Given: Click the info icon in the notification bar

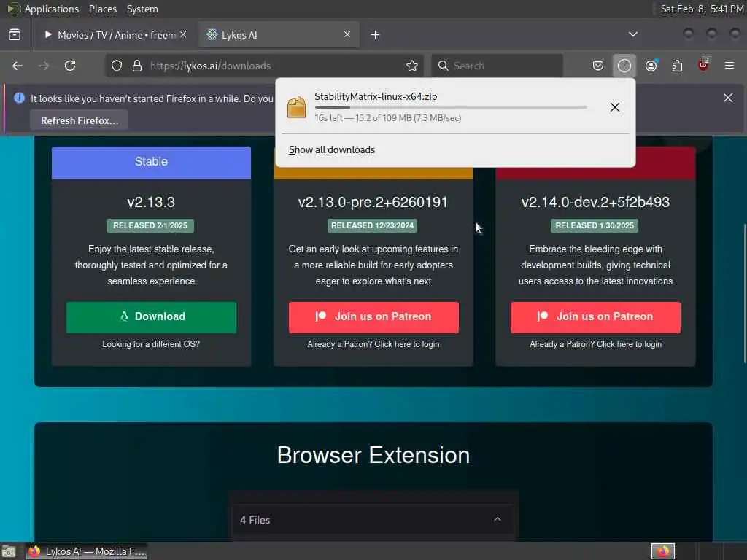Looking at the screenshot, I should click(19, 98).
